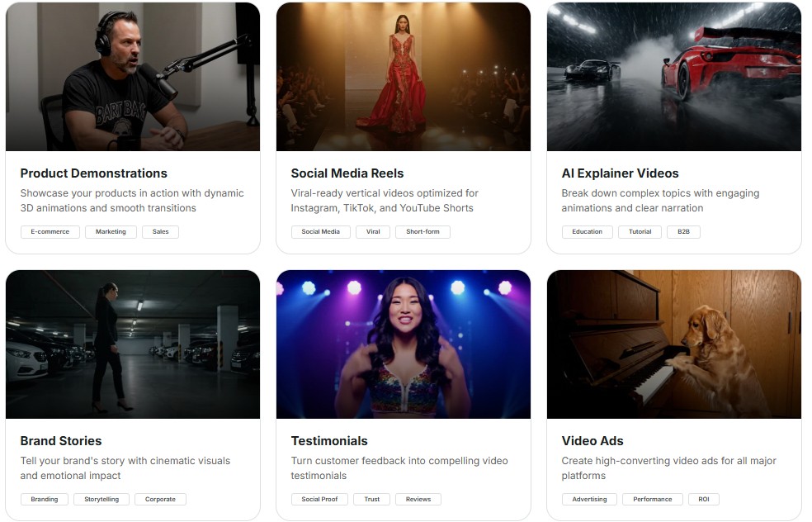The width and height of the screenshot is (812, 522).
Task: Click the B2B tag
Action: pyautogui.click(x=683, y=232)
